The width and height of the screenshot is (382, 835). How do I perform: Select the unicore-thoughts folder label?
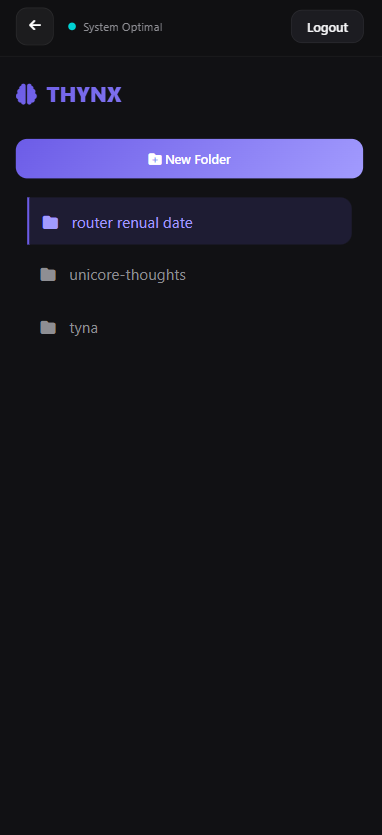click(127, 275)
